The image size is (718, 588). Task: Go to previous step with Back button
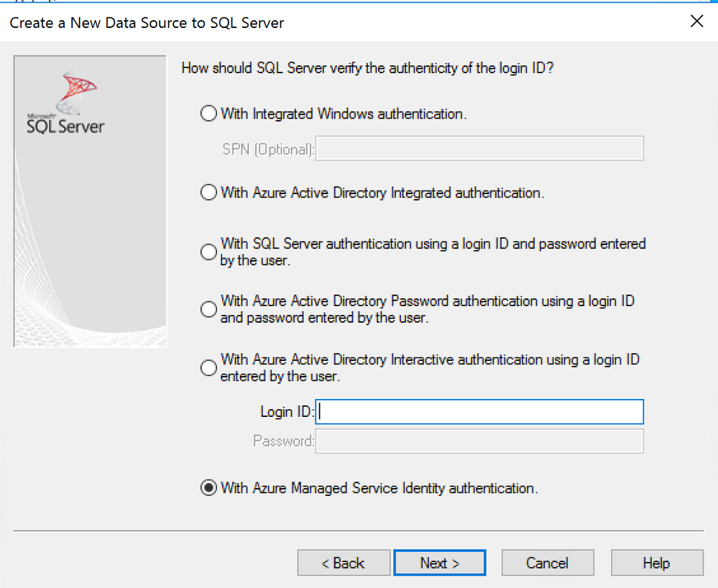click(x=344, y=563)
